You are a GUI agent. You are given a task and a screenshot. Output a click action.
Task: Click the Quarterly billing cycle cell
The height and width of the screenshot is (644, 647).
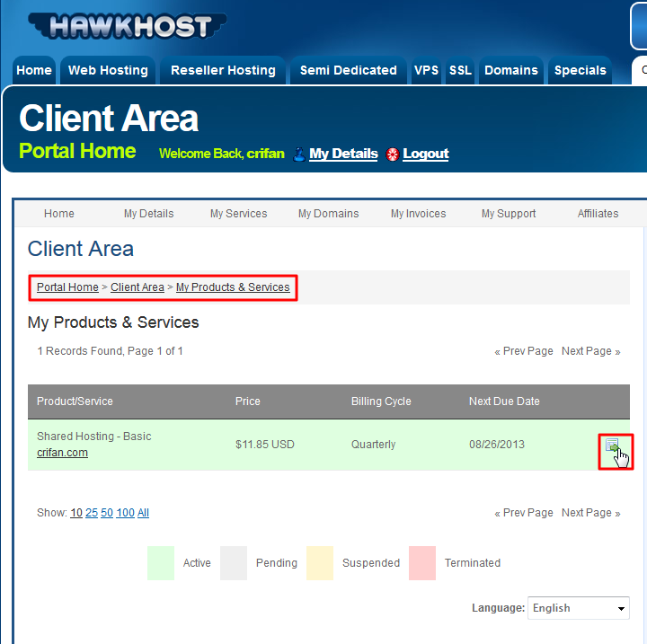coord(373,445)
